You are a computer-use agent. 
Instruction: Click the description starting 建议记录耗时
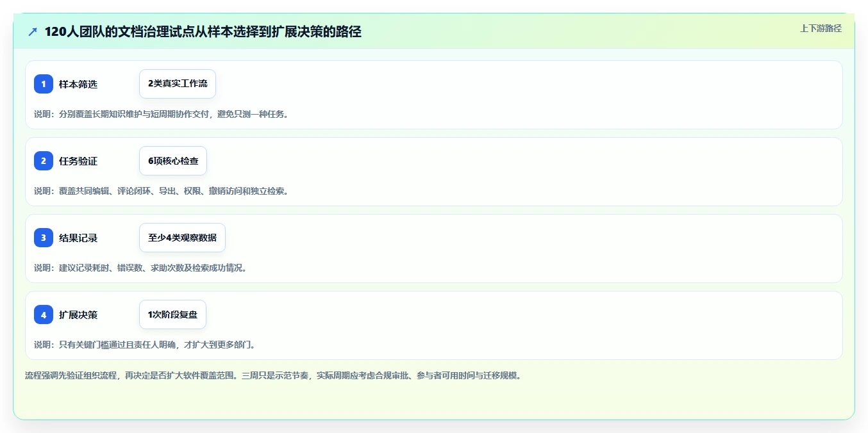(x=140, y=268)
